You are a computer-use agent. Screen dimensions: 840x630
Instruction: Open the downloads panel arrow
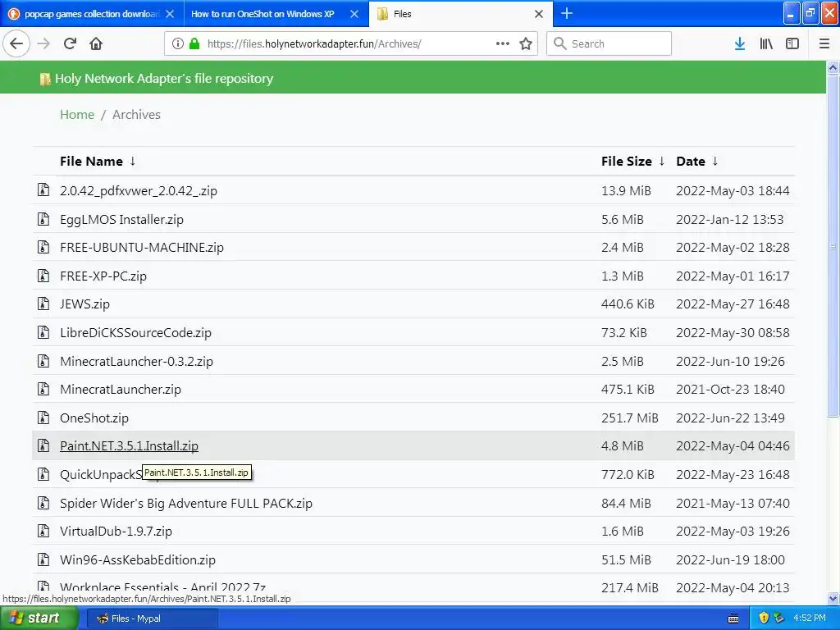(740, 44)
